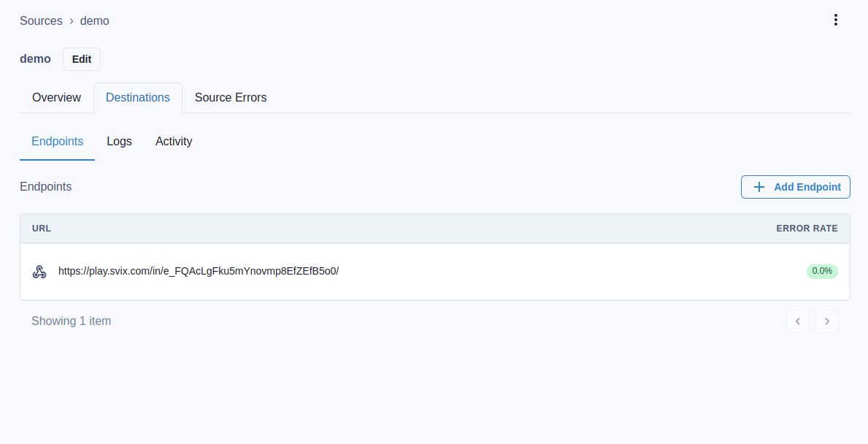The image size is (868, 444).
Task: Click the plus icon on Add Endpoint
Action: (759, 187)
